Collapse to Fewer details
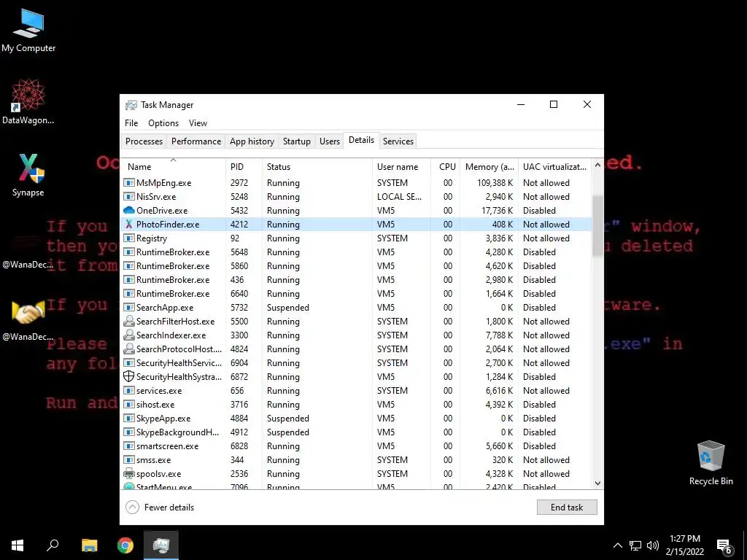Screen dimensions: 747x560 pyautogui.click(x=160, y=507)
